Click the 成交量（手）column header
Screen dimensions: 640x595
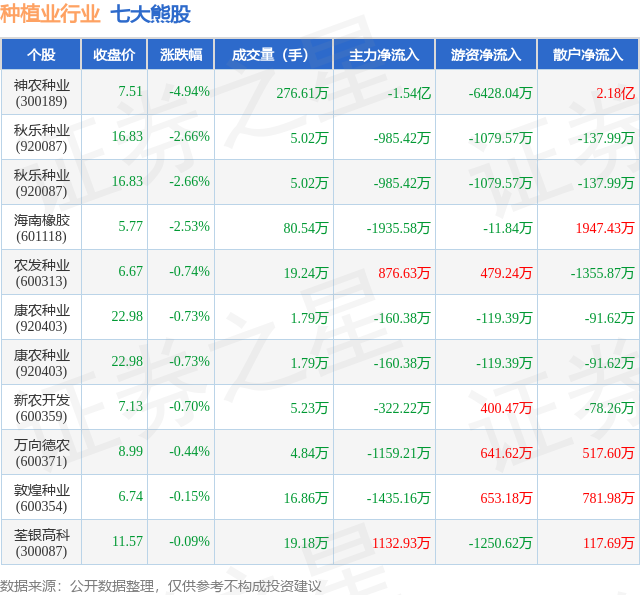[273, 54]
